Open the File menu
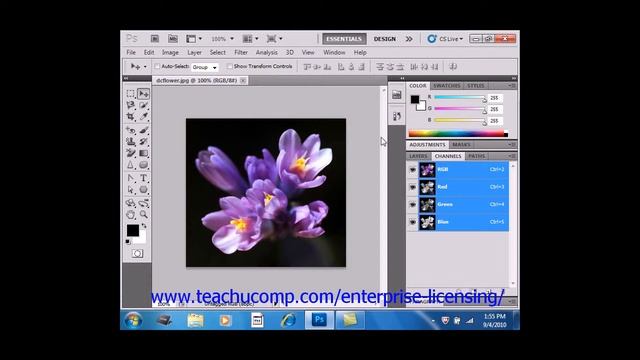The image size is (640, 360). pos(131,53)
